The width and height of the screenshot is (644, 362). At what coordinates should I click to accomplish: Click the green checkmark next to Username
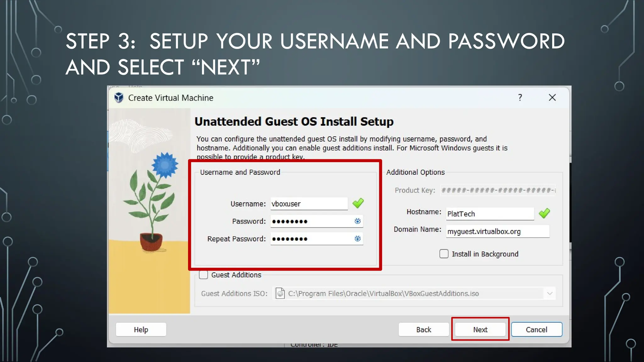358,203
